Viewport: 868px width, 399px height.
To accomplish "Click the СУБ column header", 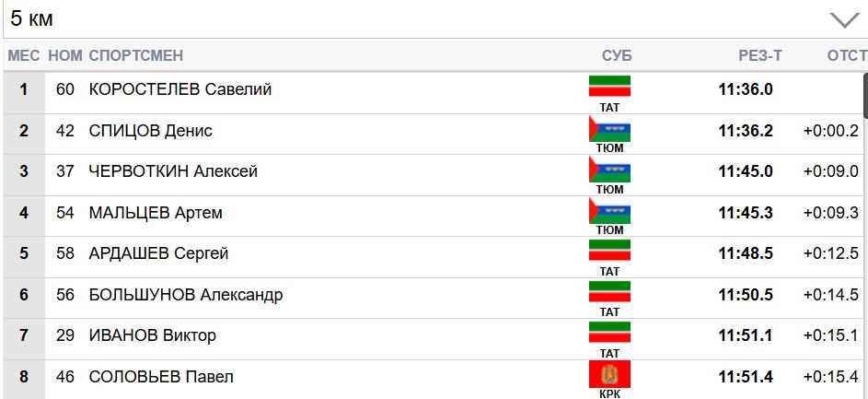I will click(x=617, y=56).
